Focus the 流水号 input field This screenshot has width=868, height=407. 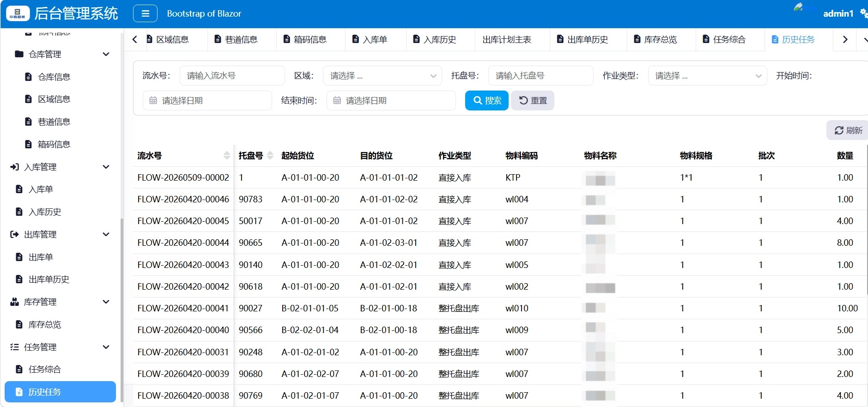coord(232,76)
